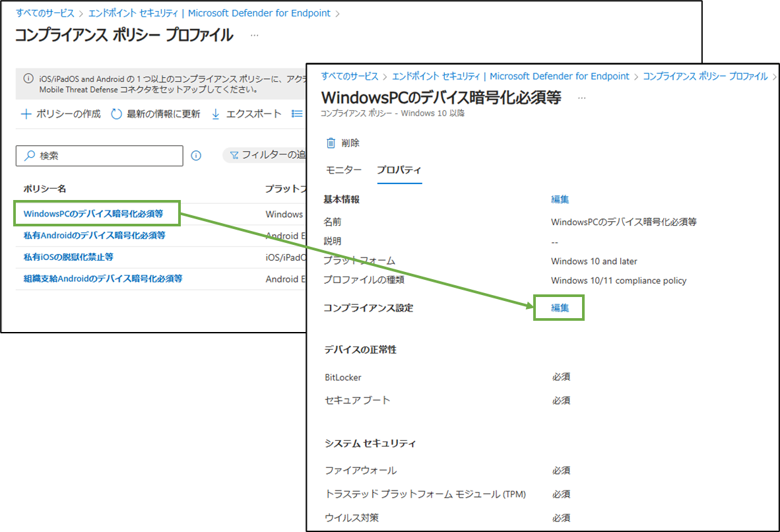
Task: Open the ellipsis menu beside WindowsPCのデバイス暗号化必須等 title
Action: tap(581, 98)
